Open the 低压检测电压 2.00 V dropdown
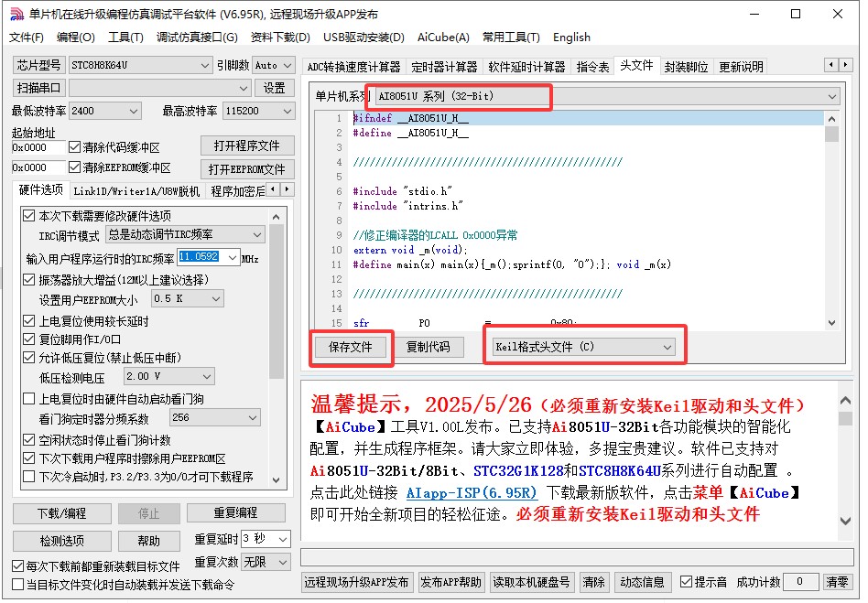 click(x=168, y=377)
